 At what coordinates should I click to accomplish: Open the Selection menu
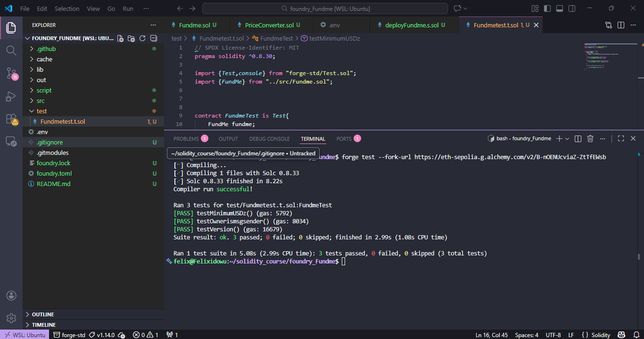pyautogui.click(x=67, y=9)
